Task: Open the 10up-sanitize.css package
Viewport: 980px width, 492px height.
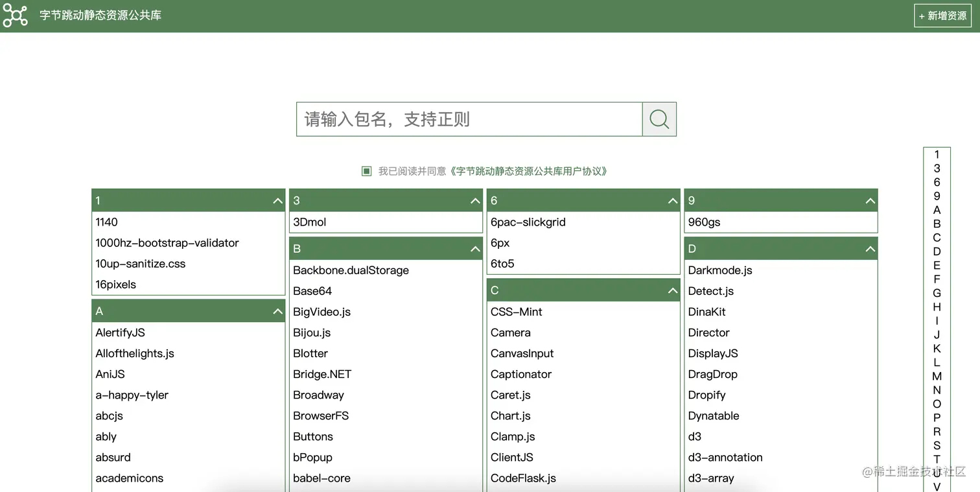Action: click(x=141, y=264)
